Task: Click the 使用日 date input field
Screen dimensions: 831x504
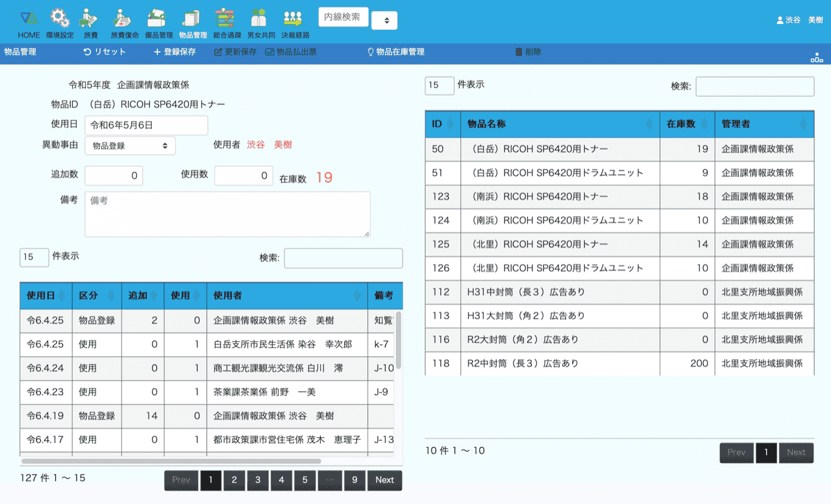Action: coord(146,125)
